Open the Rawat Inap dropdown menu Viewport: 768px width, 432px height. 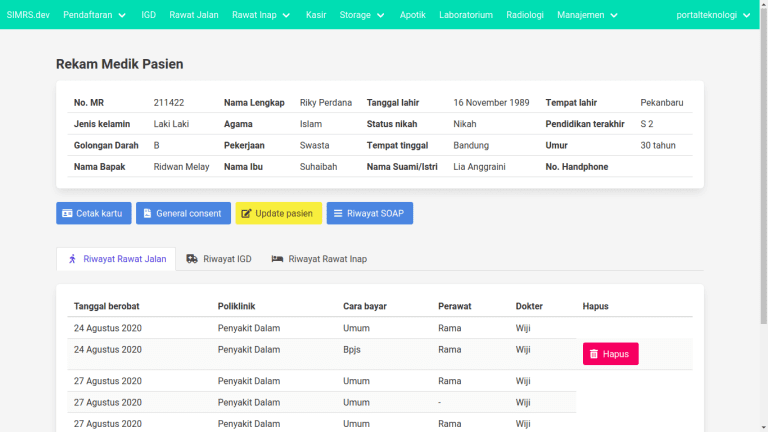coord(261,15)
